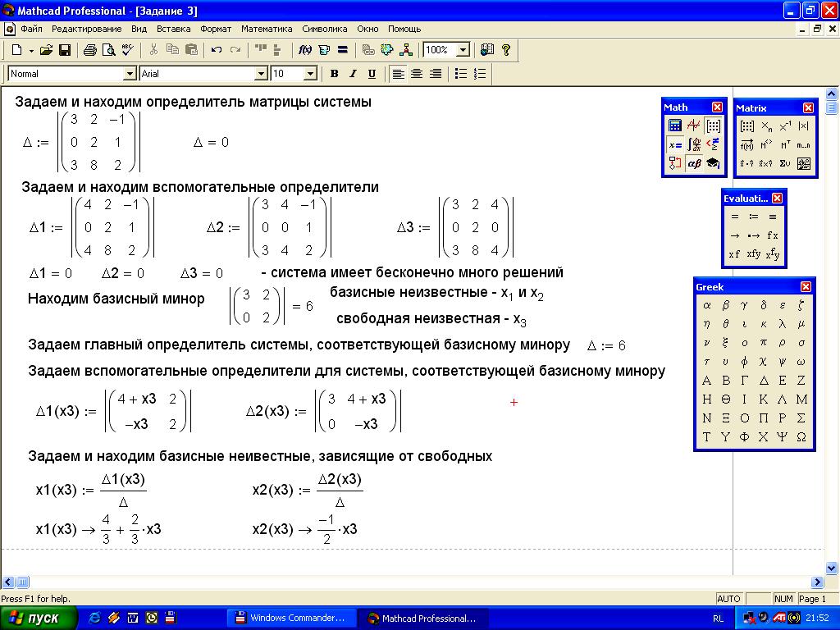The width and height of the screenshot is (840, 630).
Task: Toggle bold formatting
Action: [335, 74]
